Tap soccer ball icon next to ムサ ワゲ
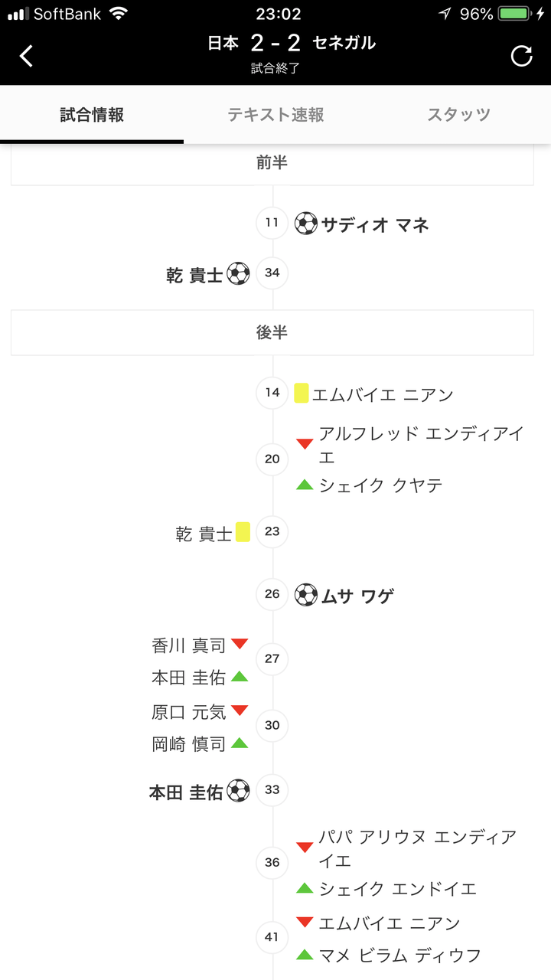 pos(305,595)
